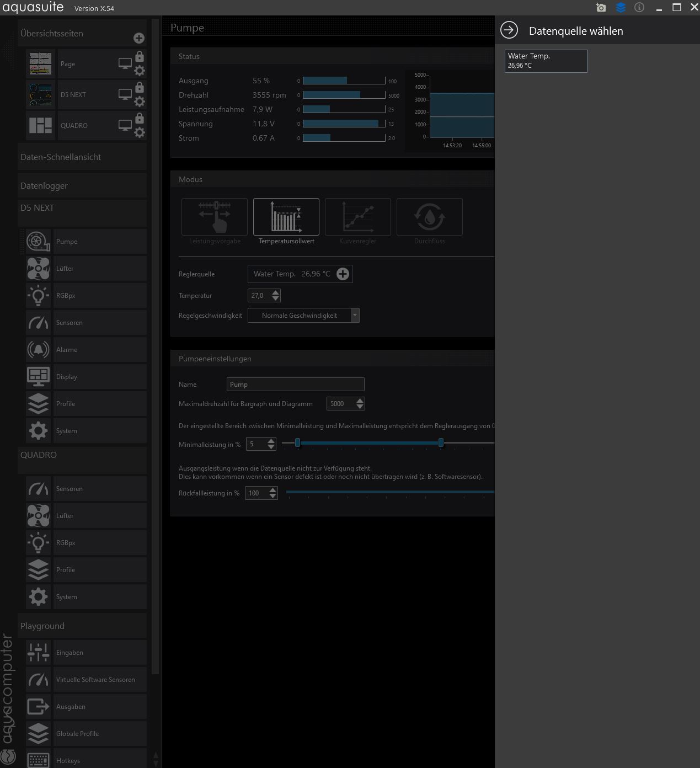Open the Alarme bell icon
The image size is (700, 768).
(38, 350)
